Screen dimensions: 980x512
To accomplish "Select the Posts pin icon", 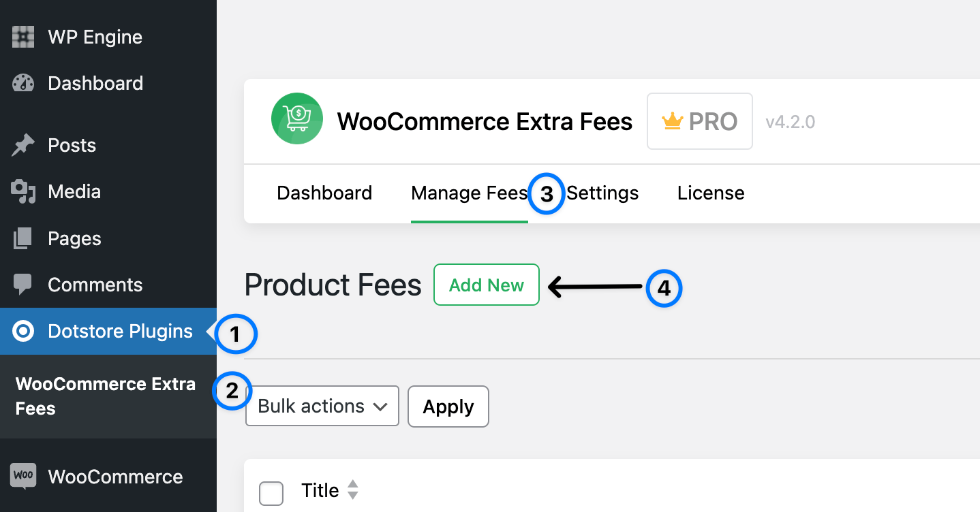I will 22,145.
